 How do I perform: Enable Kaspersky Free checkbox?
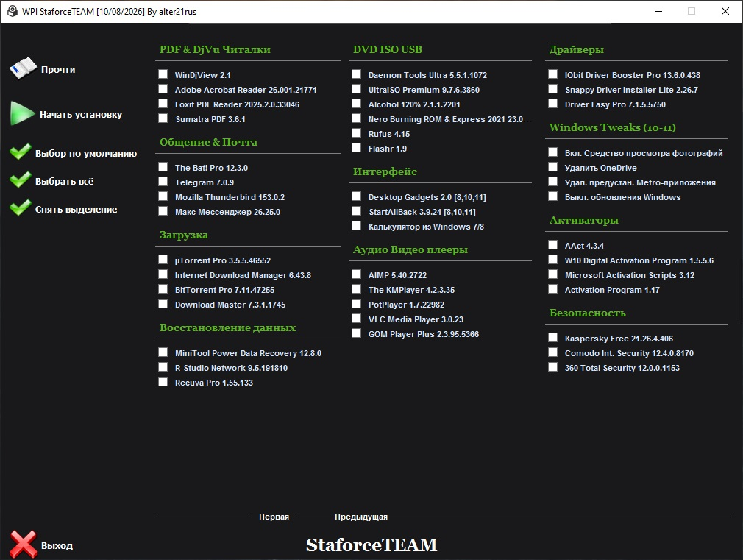pyautogui.click(x=552, y=337)
